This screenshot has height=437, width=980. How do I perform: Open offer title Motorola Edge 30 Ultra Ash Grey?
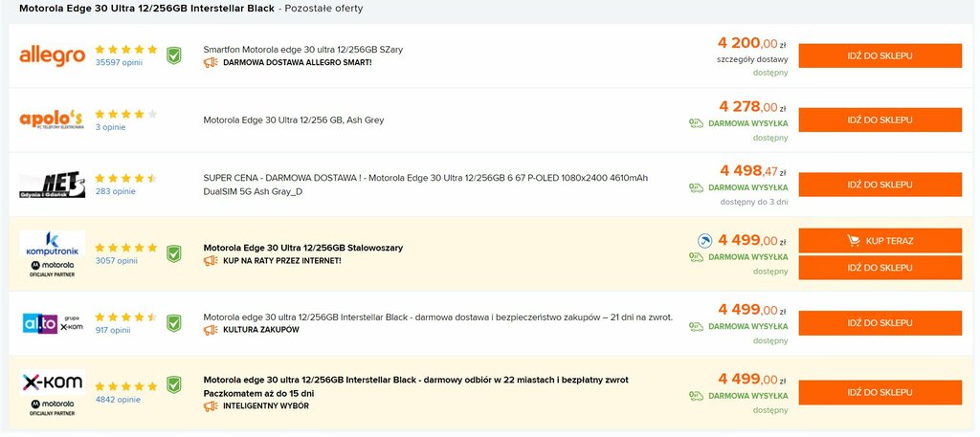tap(294, 120)
